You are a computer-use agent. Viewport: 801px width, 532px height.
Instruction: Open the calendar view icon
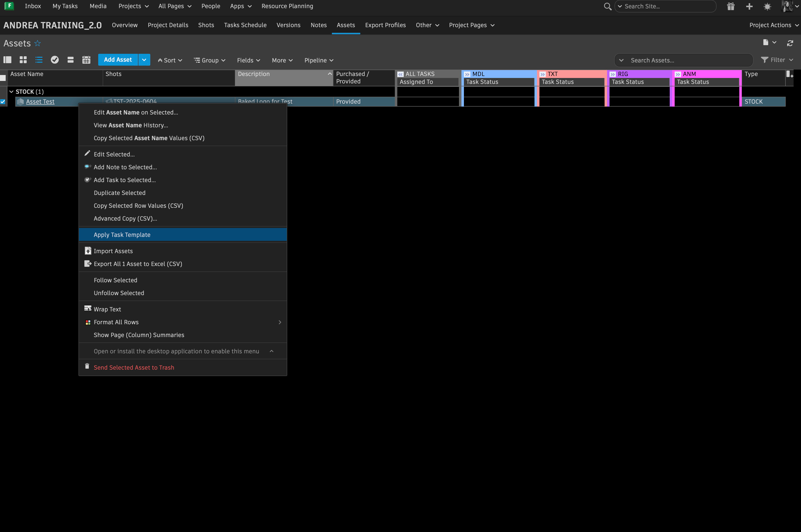(x=86, y=60)
